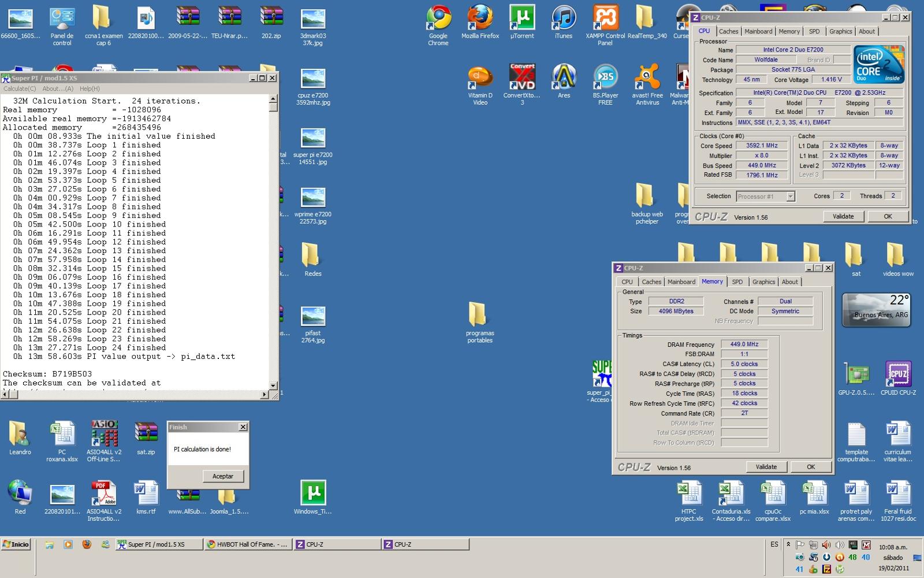Open Memory tab in top CPU-Z window

click(789, 32)
